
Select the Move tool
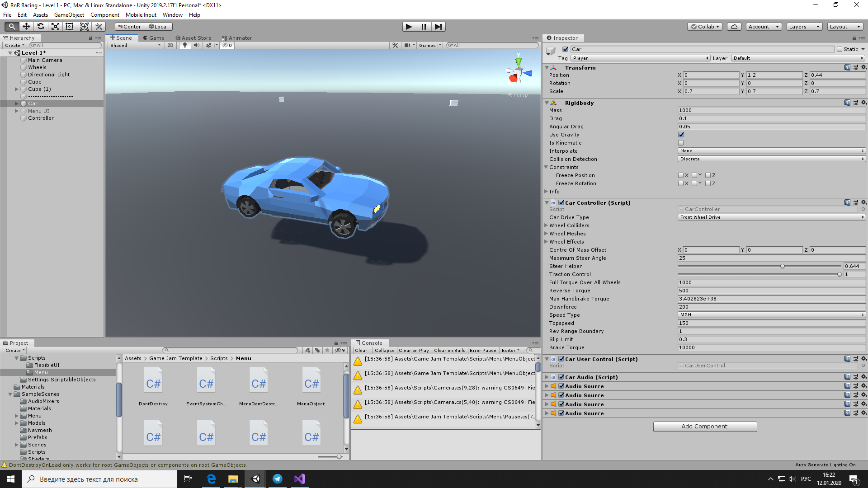coord(26,27)
